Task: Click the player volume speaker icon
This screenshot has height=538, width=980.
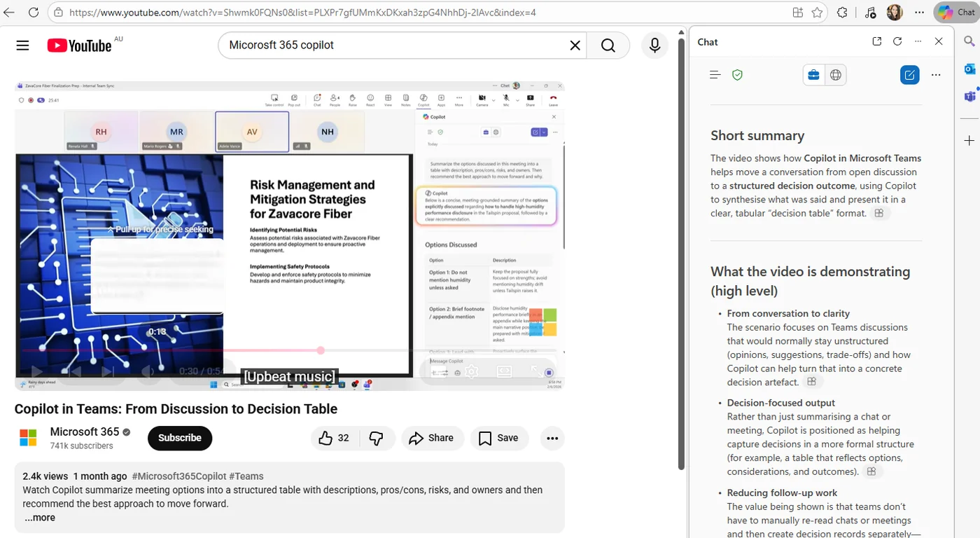Action: coord(148,371)
